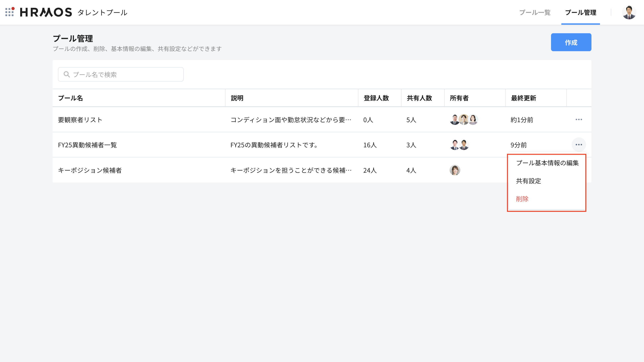
Task: Choose 共有設定 from the menu
Action: point(529,181)
